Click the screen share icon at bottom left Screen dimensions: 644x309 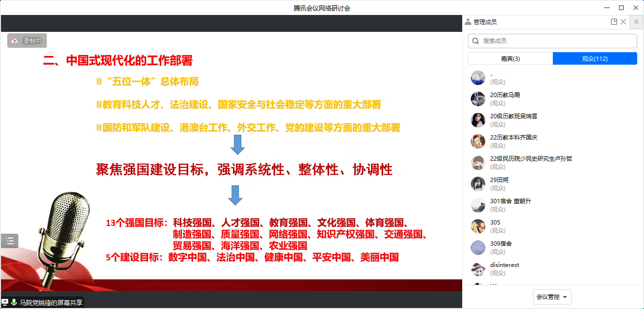pos(5,303)
